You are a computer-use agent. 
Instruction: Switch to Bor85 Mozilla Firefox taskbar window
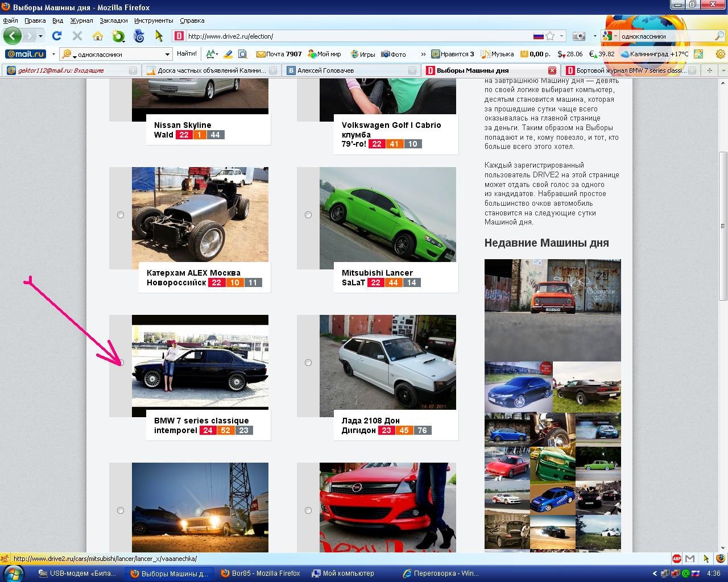[x=260, y=573]
